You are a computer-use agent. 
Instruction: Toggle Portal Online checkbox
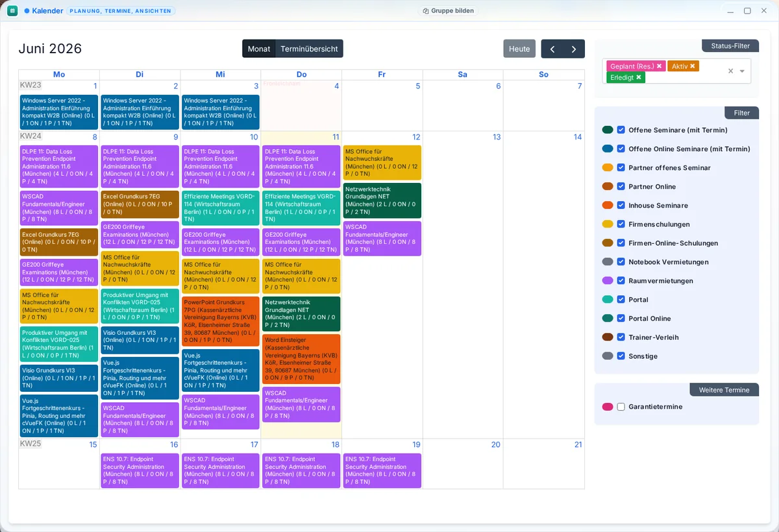621,318
